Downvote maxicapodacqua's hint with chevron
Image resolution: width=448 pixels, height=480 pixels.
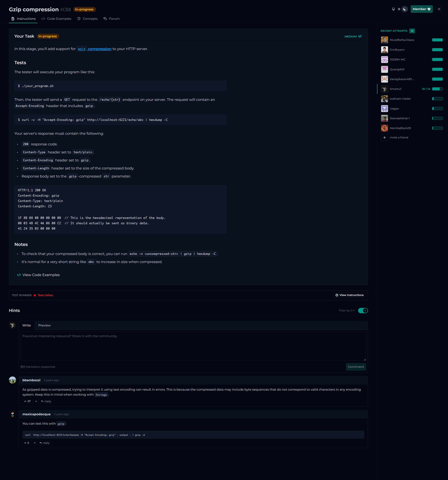pyautogui.click(x=35, y=443)
